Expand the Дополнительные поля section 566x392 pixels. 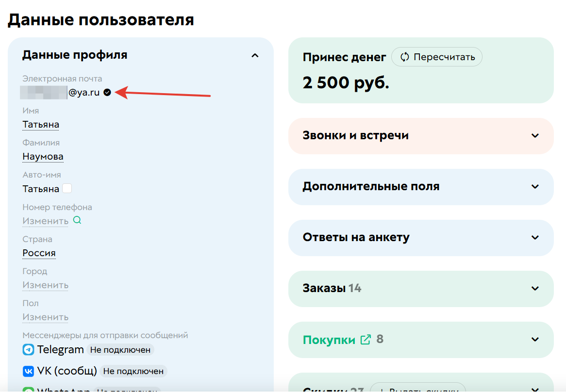[534, 187]
